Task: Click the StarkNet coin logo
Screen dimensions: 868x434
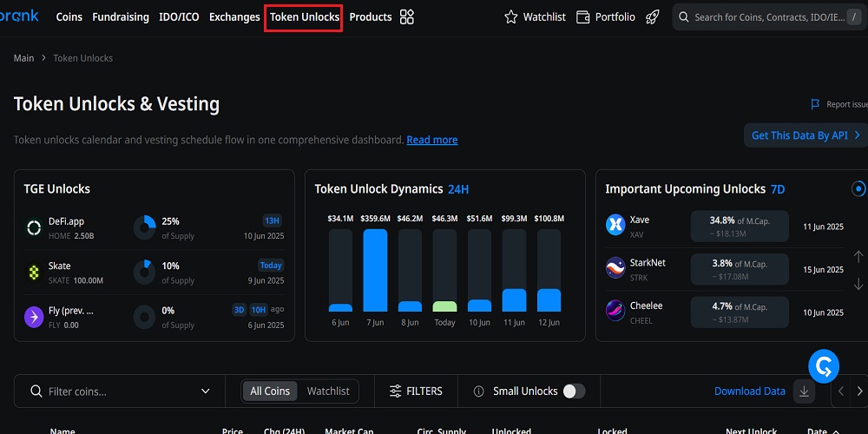Action: [x=615, y=268]
